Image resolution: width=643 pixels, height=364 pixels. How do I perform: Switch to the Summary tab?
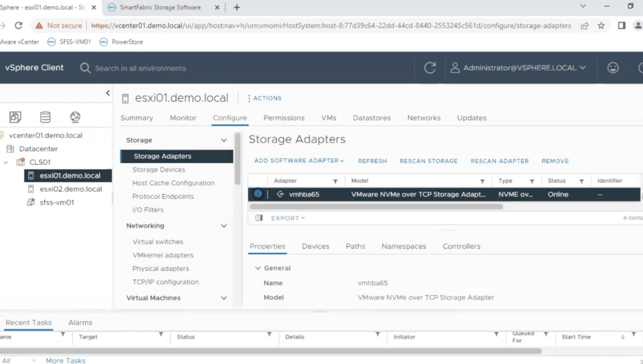point(136,118)
